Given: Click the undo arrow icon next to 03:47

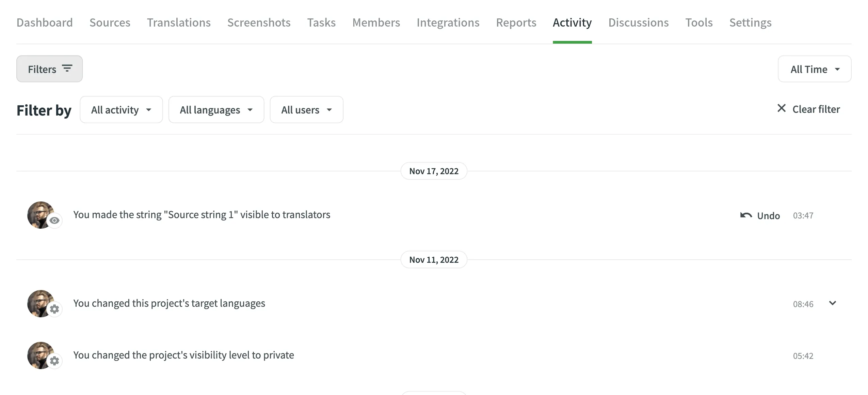Looking at the screenshot, I should coord(746,215).
